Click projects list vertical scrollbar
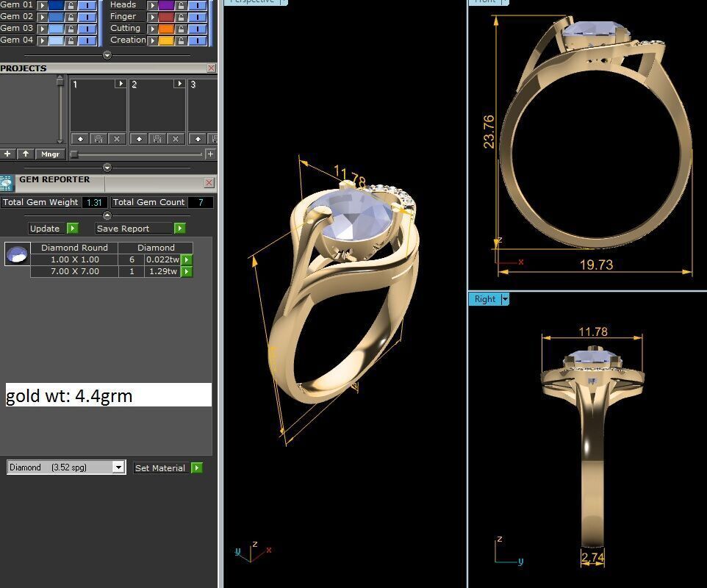 (60, 110)
